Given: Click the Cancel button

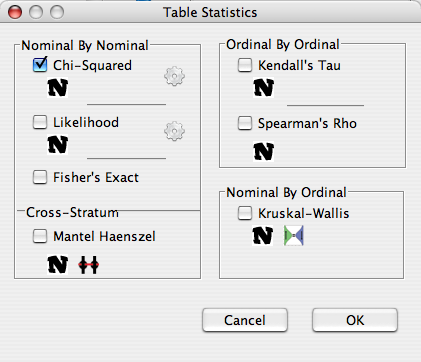Looking at the screenshot, I should pos(245,320).
